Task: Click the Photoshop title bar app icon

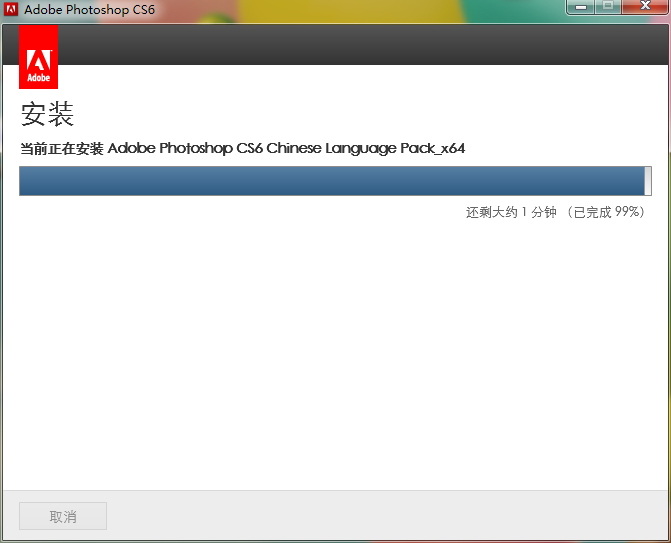Action: [x=11, y=9]
